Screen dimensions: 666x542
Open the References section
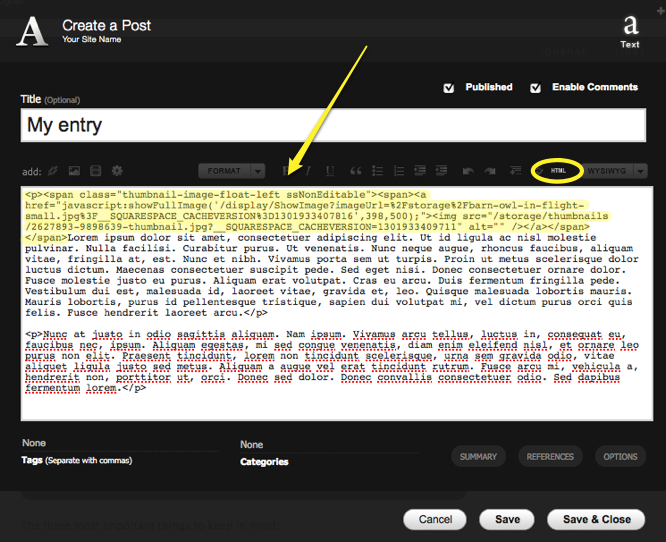click(x=550, y=456)
